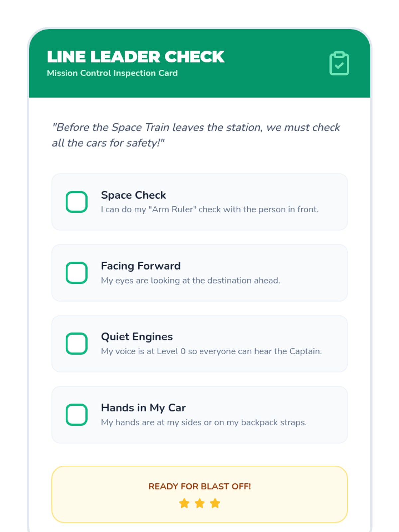Click the LINE LEADER CHECK title
The height and width of the screenshot is (532, 399).
click(x=136, y=57)
